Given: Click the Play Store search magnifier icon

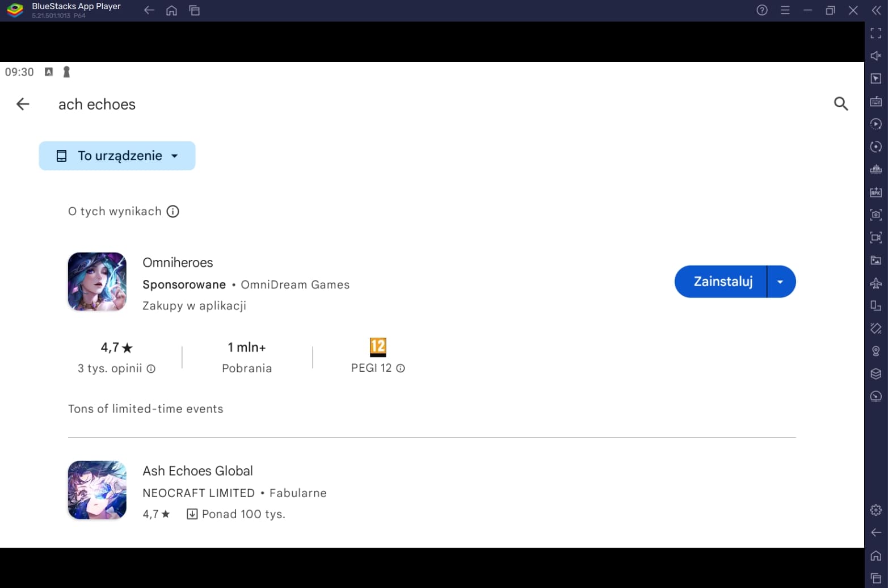Looking at the screenshot, I should (841, 104).
